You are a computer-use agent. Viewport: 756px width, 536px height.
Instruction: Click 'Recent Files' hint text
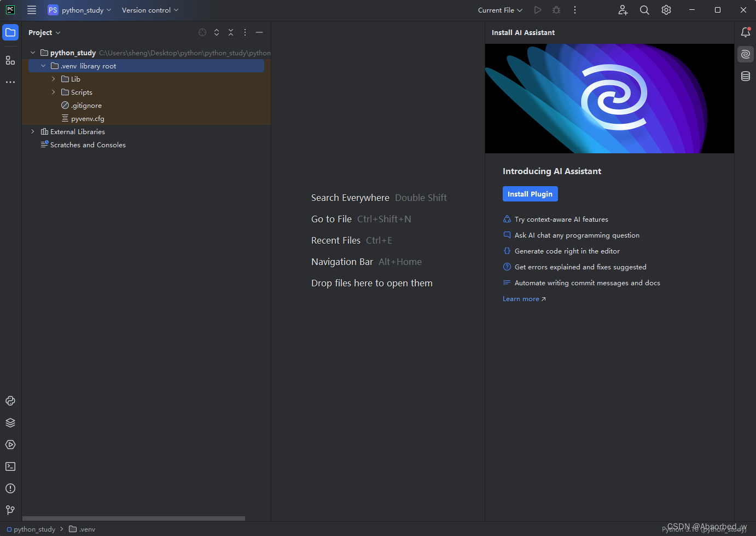coord(336,240)
